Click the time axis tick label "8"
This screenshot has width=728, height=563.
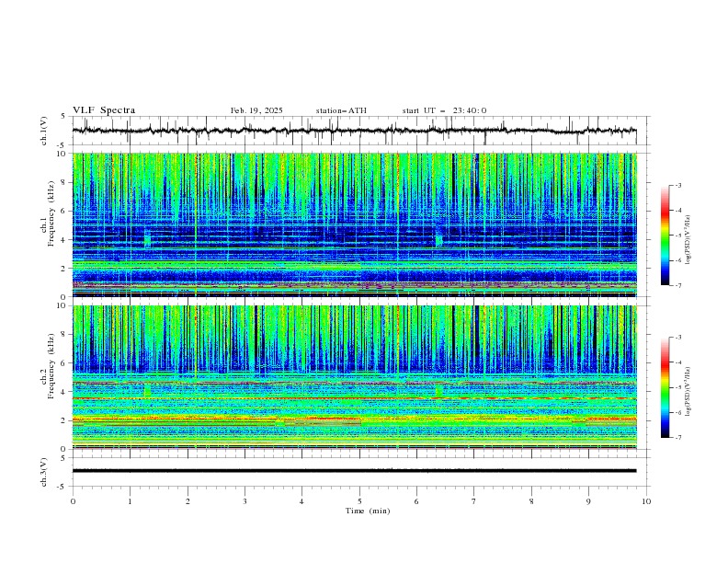click(x=531, y=501)
